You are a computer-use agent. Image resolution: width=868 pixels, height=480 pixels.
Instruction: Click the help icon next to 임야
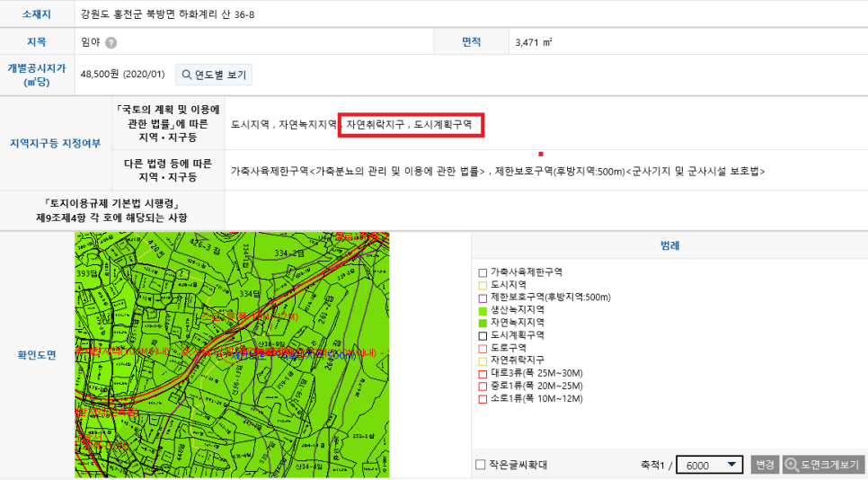point(111,42)
